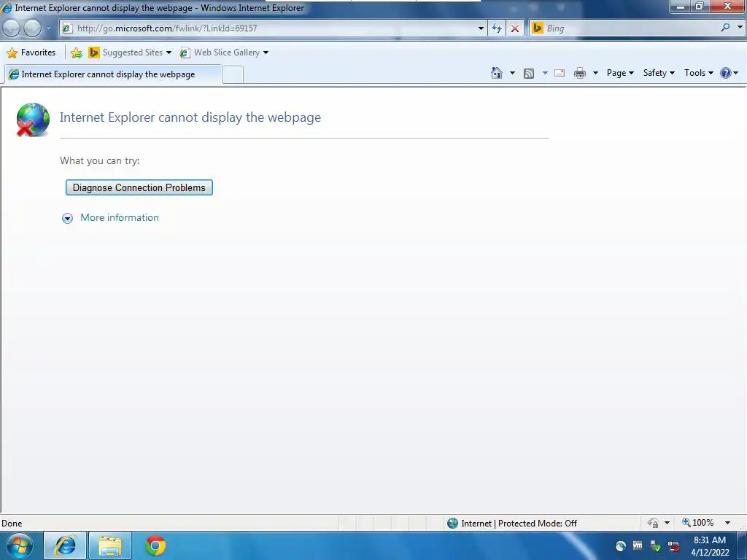Open the Page menu

[x=620, y=73]
